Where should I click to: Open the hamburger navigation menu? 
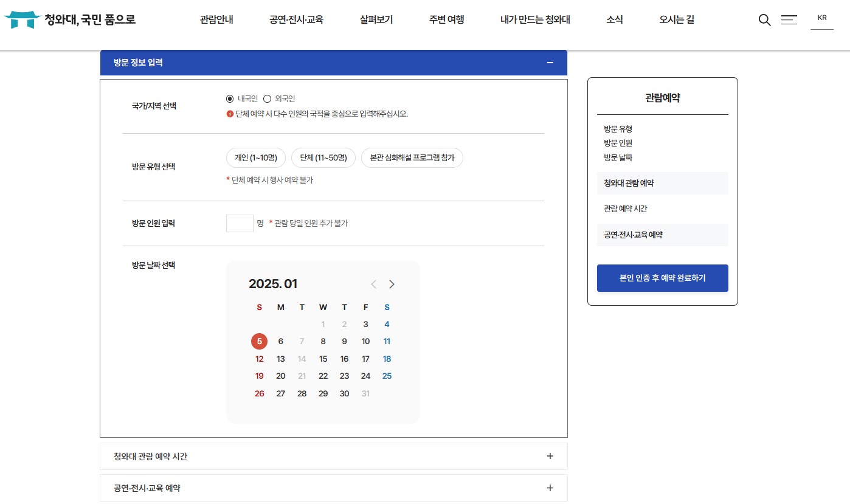click(789, 19)
